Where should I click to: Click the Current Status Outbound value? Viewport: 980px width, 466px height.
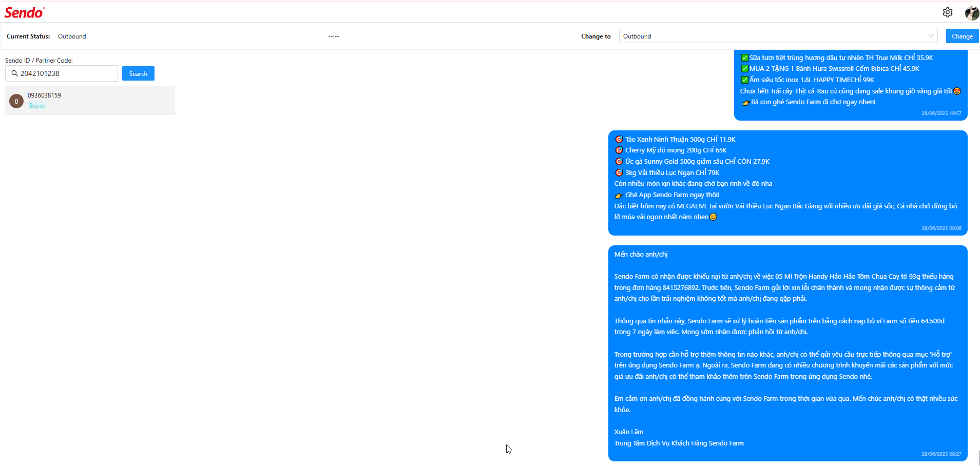pyautogui.click(x=72, y=36)
